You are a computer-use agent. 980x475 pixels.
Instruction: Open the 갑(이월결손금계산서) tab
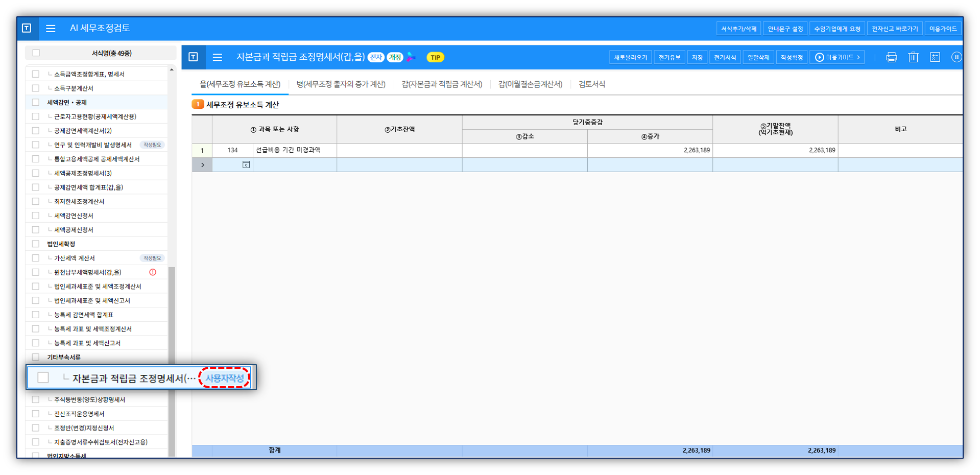pyautogui.click(x=530, y=84)
